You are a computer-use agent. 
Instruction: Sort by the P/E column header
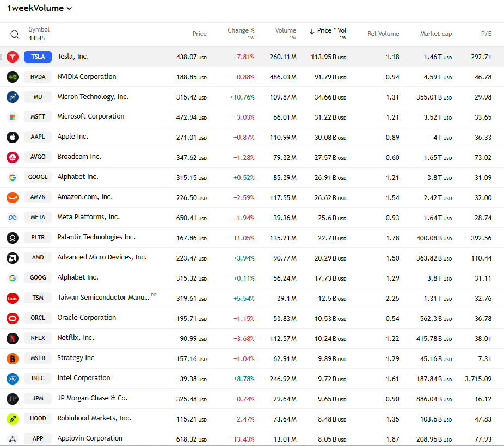487,34
